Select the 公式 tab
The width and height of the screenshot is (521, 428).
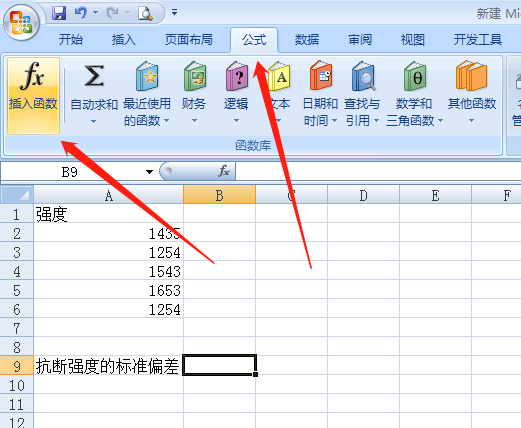(x=254, y=40)
